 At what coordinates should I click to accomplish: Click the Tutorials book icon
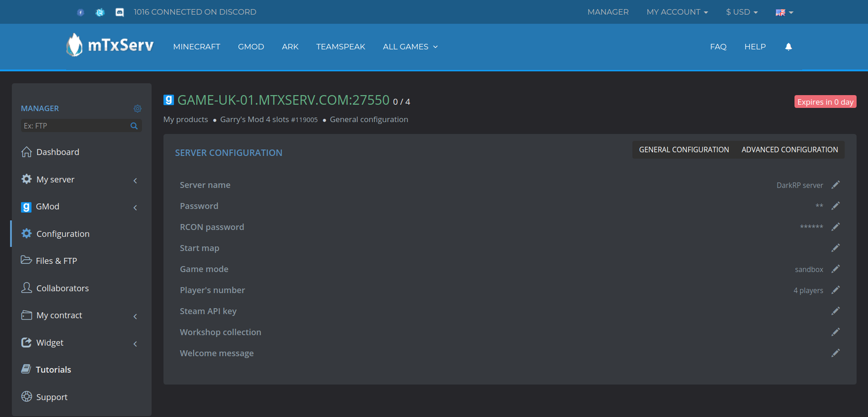pos(26,369)
